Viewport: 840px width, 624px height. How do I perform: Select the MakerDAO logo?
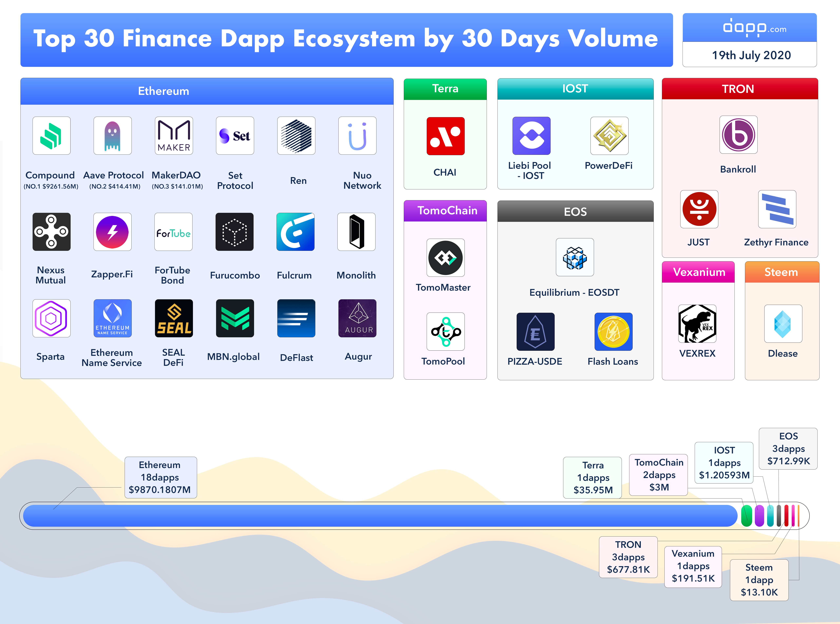pyautogui.click(x=173, y=136)
